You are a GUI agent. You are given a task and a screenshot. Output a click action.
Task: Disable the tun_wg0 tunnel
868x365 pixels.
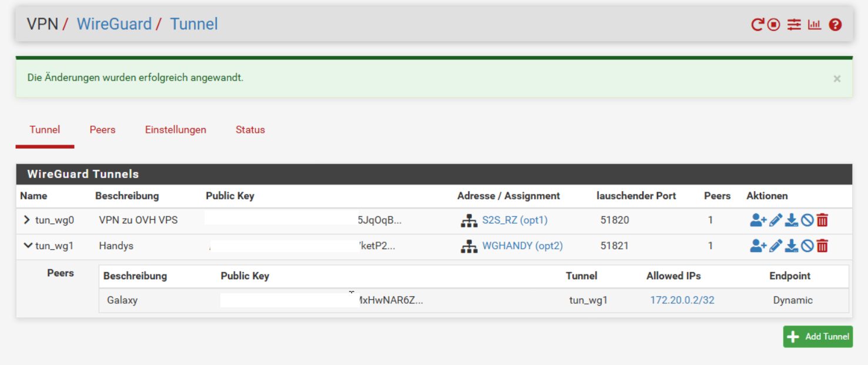click(807, 220)
